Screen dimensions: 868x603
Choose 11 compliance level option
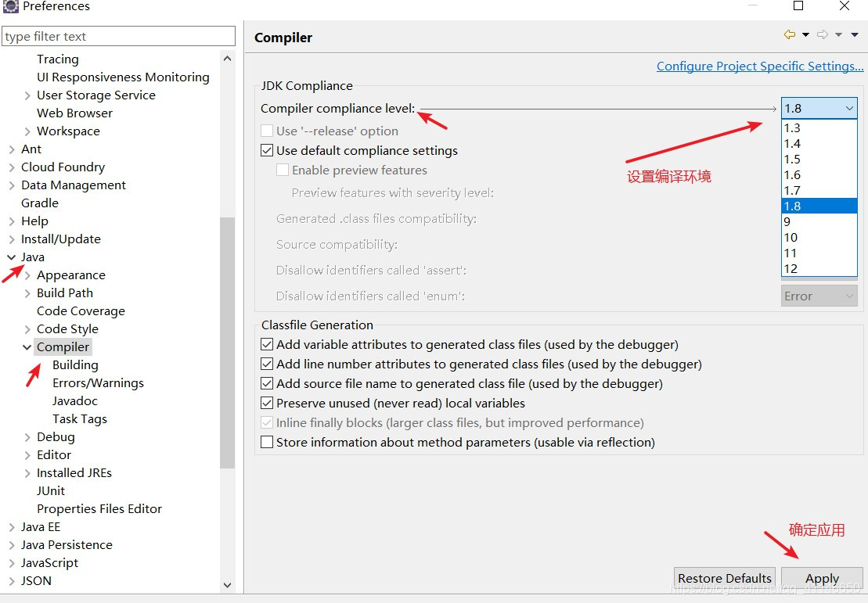(x=819, y=253)
